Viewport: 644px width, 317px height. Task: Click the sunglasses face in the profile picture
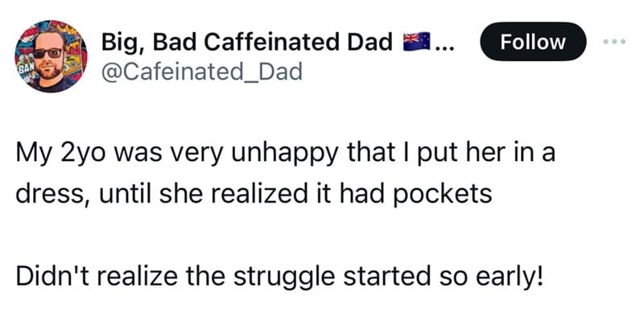[49, 59]
